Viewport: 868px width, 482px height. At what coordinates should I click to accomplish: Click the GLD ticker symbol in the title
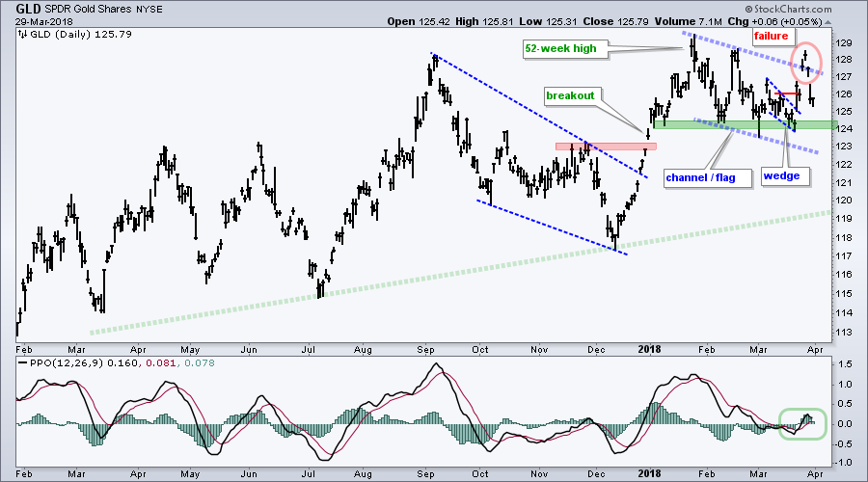pyautogui.click(x=28, y=9)
